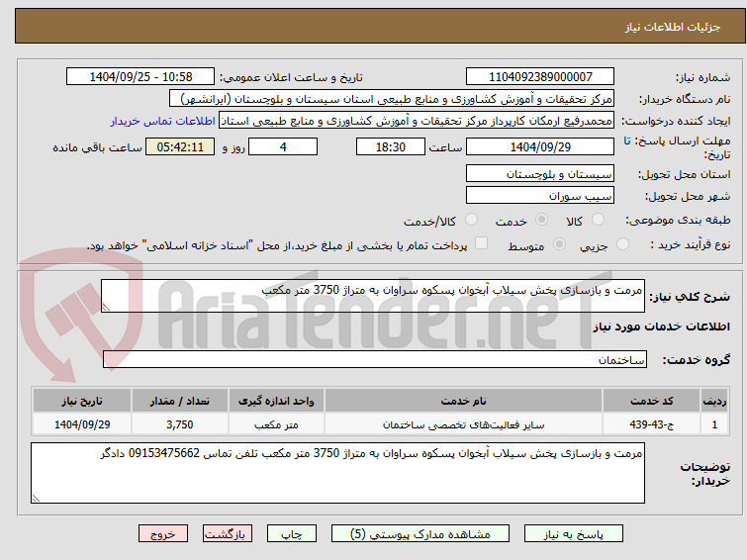Select the جزیی purchase type radio
Viewport: 747px width, 560px height.
tap(622, 244)
